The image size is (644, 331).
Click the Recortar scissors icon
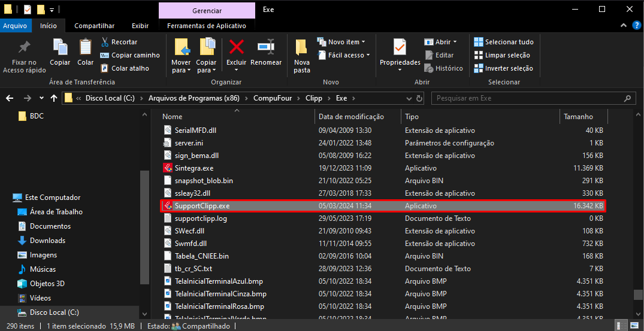click(x=105, y=42)
